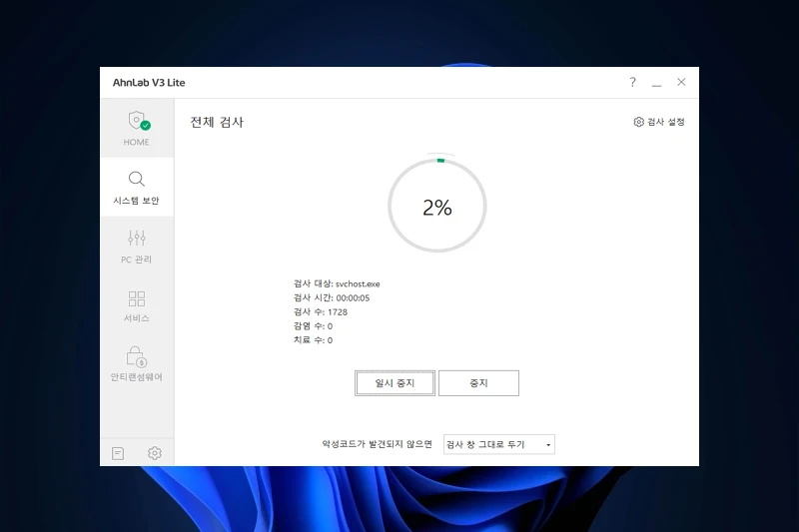799x532 pixels.
Task: Click 검사 시간: 00:00:05 text
Action: pyautogui.click(x=332, y=297)
